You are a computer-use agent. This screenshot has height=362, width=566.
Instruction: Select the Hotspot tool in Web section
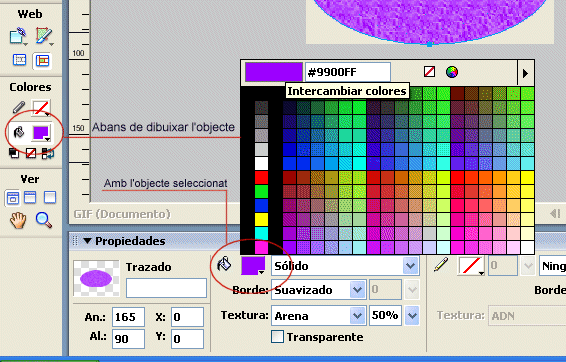click(x=18, y=36)
